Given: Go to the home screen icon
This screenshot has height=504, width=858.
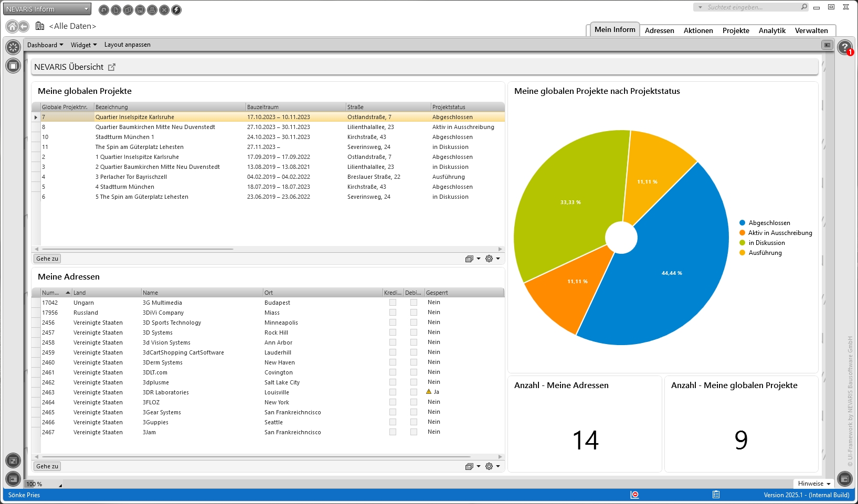Looking at the screenshot, I should tap(12, 26).
